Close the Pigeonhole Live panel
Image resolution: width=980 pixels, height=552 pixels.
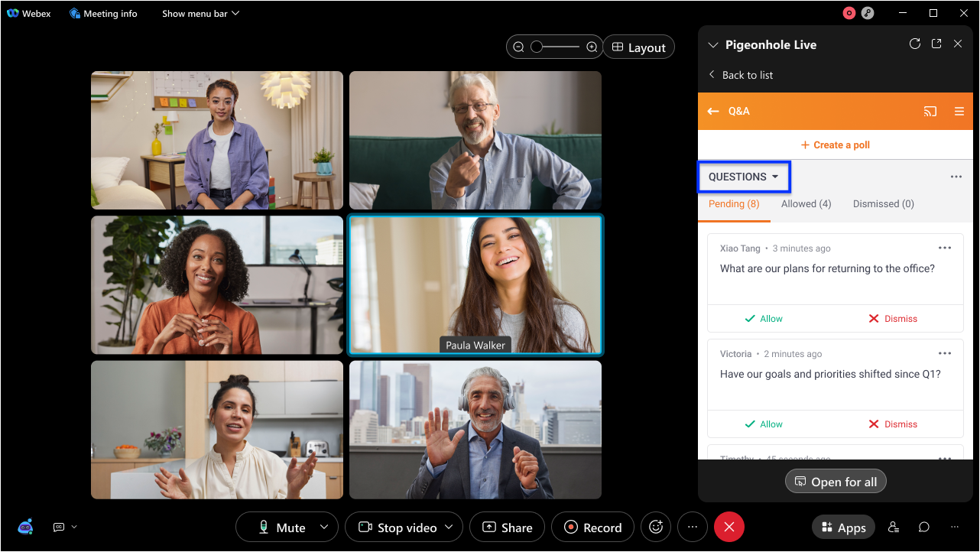[x=958, y=44]
